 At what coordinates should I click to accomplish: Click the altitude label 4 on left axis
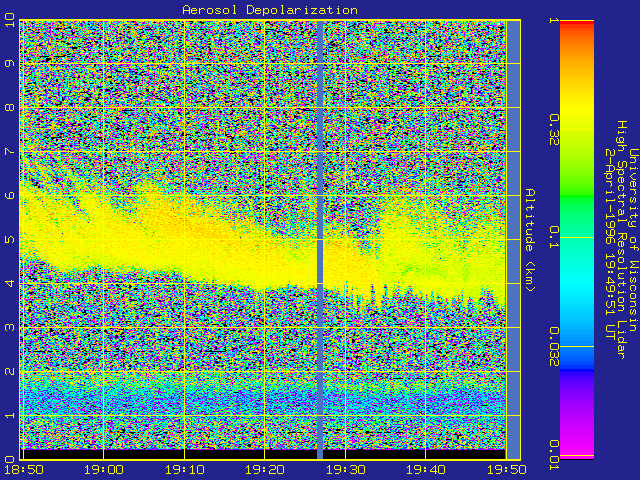tap(10, 283)
